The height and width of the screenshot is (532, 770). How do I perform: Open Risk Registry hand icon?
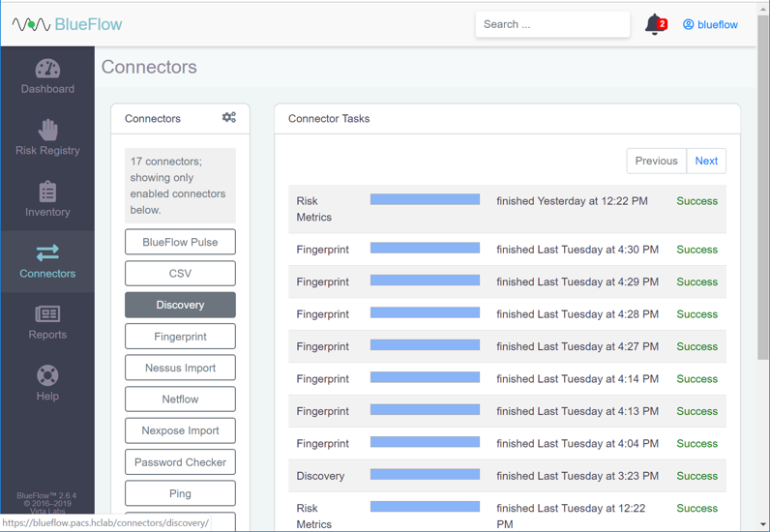(47, 130)
